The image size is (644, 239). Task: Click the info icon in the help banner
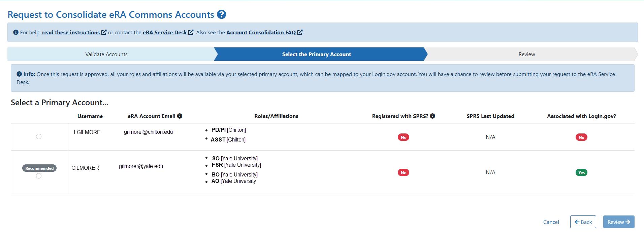point(15,32)
